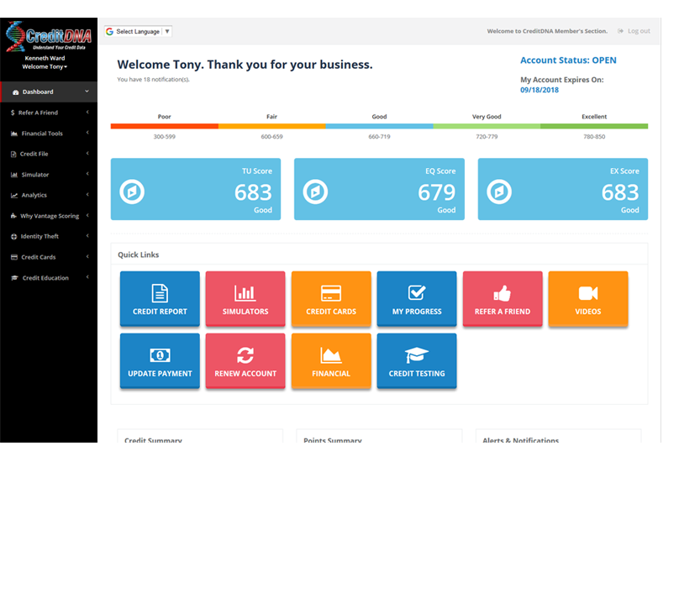Click the blue Good score range bar
700x614 pixels.
click(380, 126)
